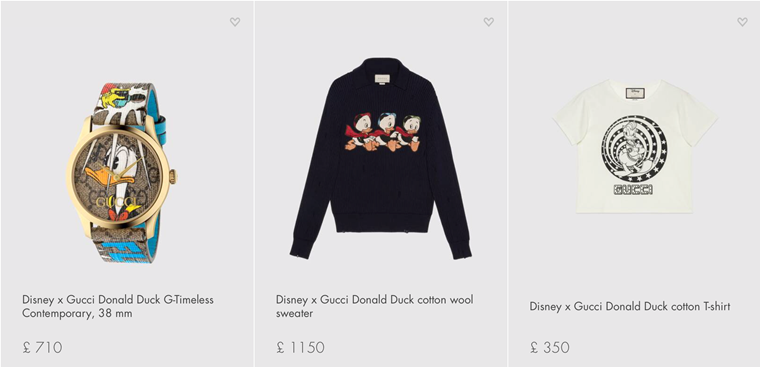Select the £ 1150 sweater price
The width and height of the screenshot is (760, 367).
(x=301, y=347)
